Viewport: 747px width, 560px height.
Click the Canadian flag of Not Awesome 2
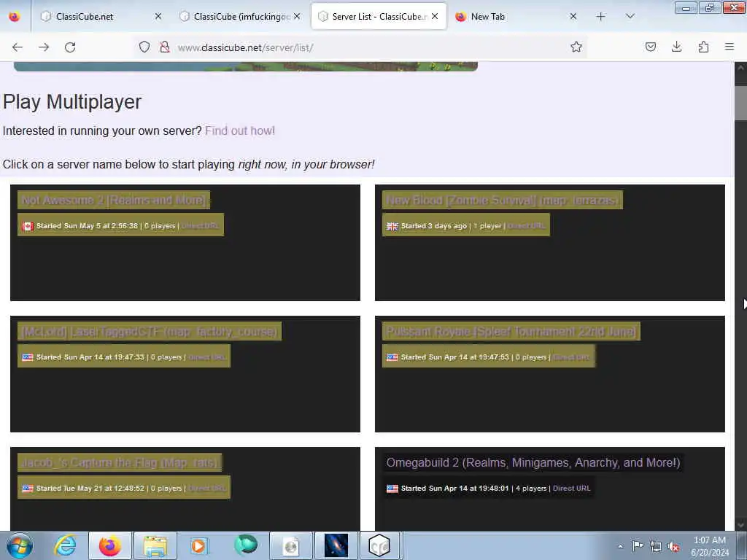coord(28,226)
